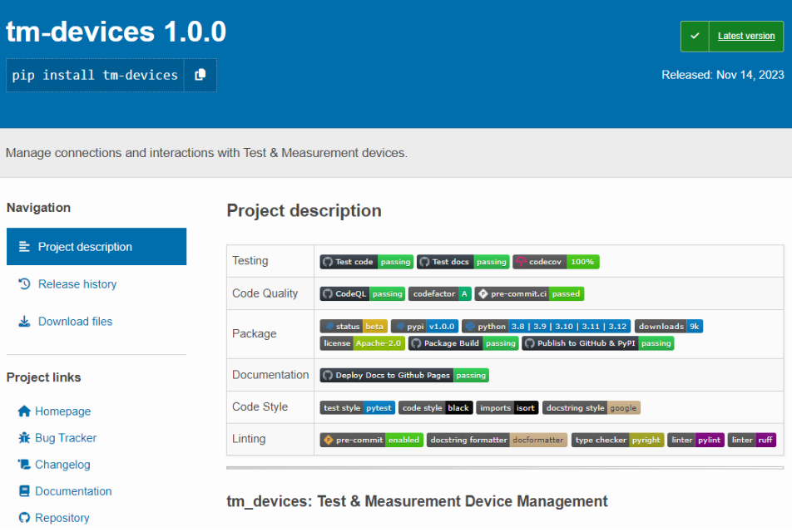Screen dimensions: 792x532
Task: Open the Bug Tracker project link
Action: pos(66,438)
